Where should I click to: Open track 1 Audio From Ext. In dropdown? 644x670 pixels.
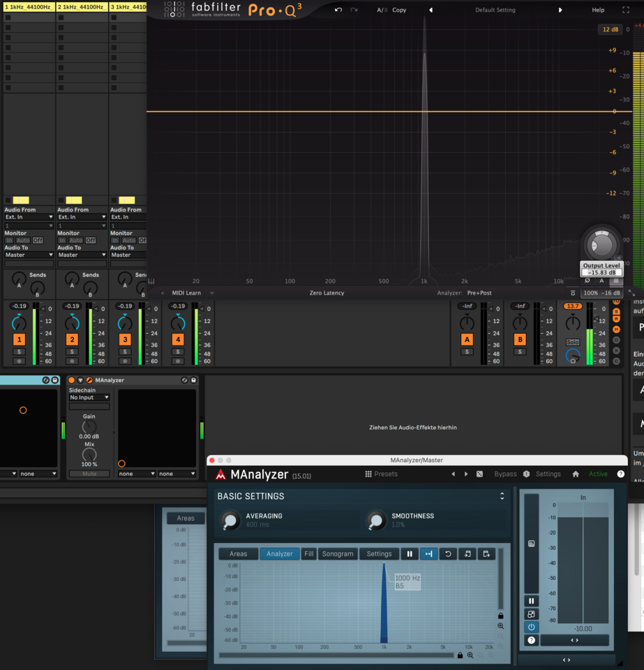[x=29, y=217]
